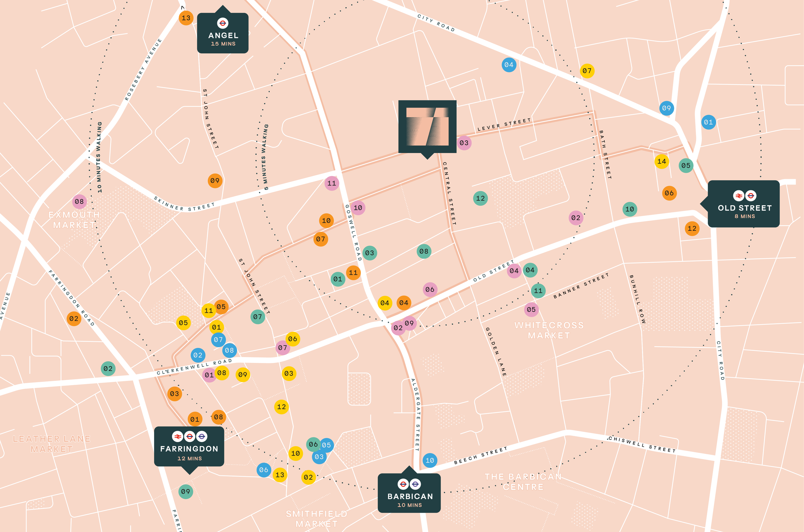The image size is (804, 532).
Task: Open the Angel 15 mins station label
Action: [x=223, y=32]
